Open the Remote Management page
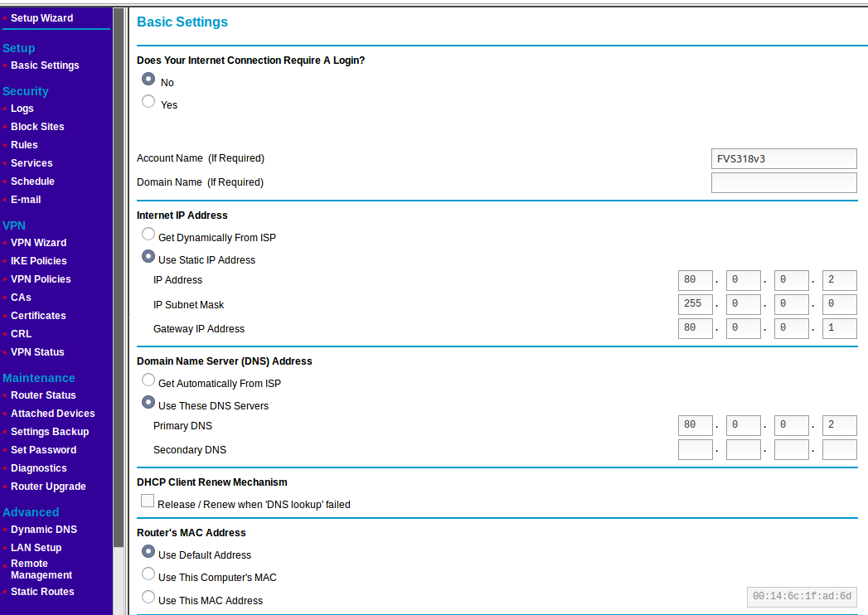The height and width of the screenshot is (615, 868). [x=41, y=569]
